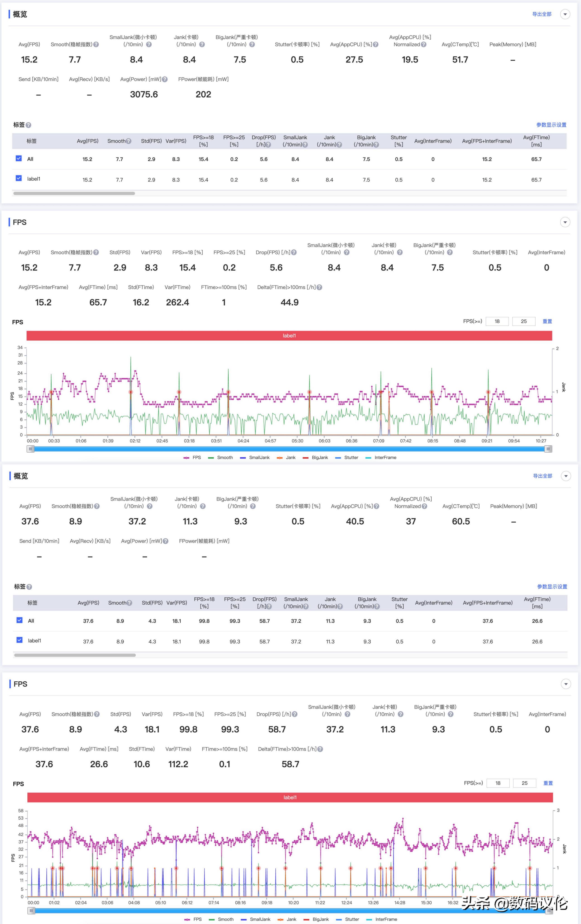This screenshot has height=924, width=581.
Task: Uncheck label1 checkbox in first label table
Action: [19, 178]
